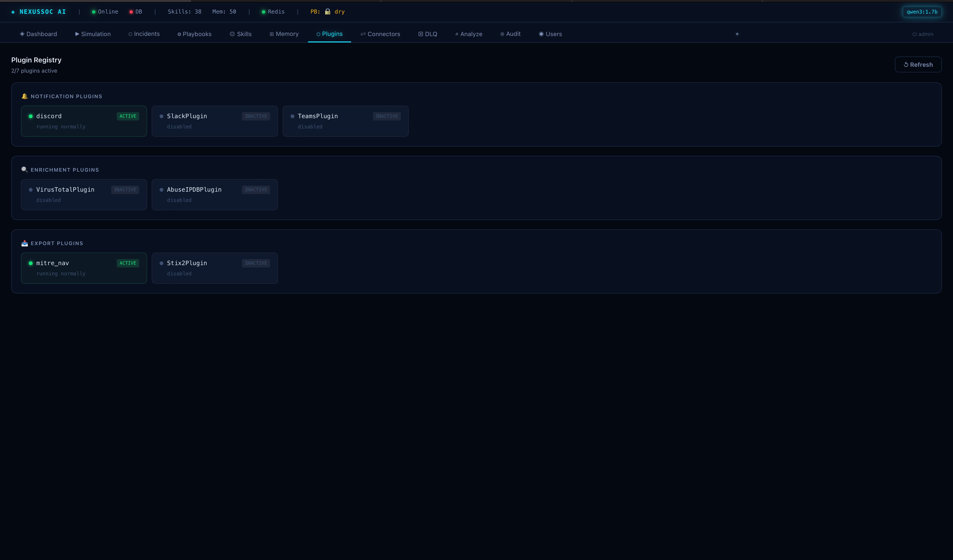Image resolution: width=953 pixels, height=560 pixels.
Task: Click the Mem: 50 counter
Action: click(x=224, y=12)
